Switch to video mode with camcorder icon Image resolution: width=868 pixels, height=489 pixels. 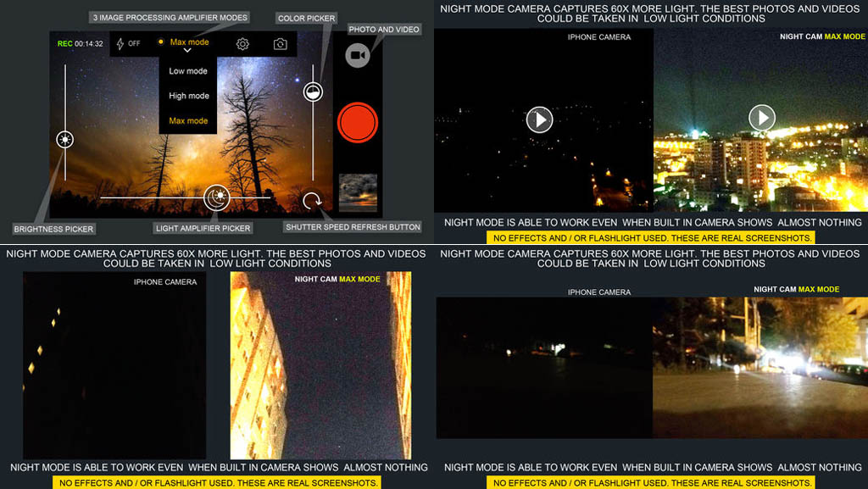pos(357,55)
